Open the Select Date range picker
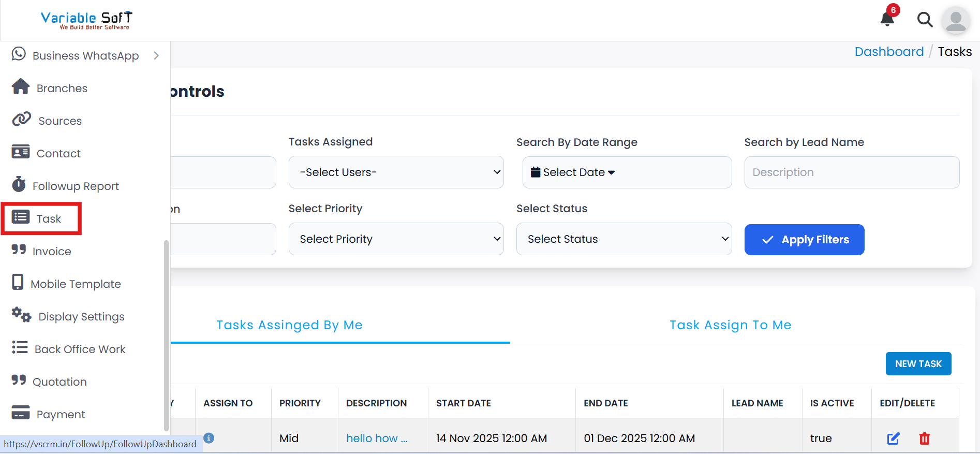980x454 pixels. point(627,172)
